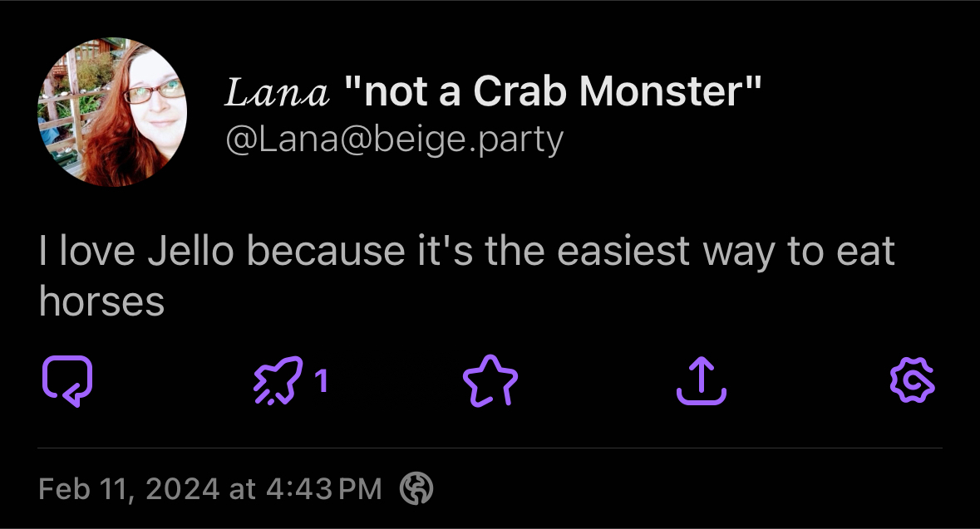
Task: Select the "Feb 11, 2024" post date
Action: pos(129,489)
